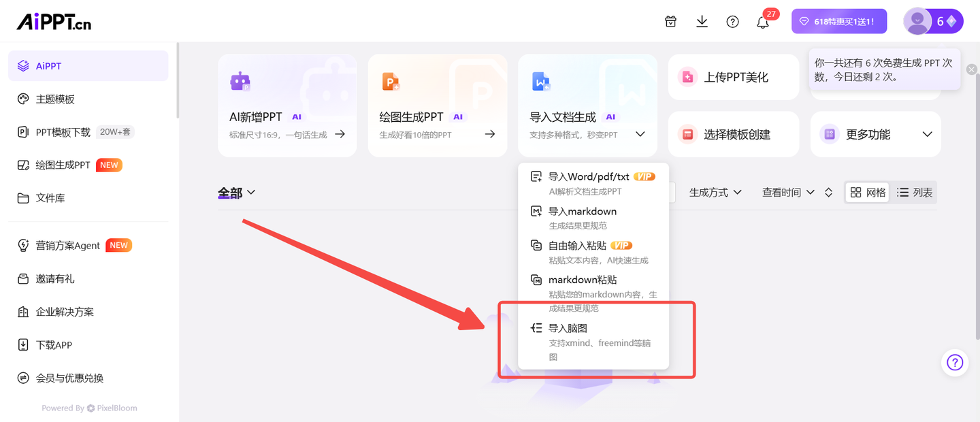The width and height of the screenshot is (980, 422).
Task: Select 导入Word/pdf/txt from the import menu
Action: click(x=593, y=184)
